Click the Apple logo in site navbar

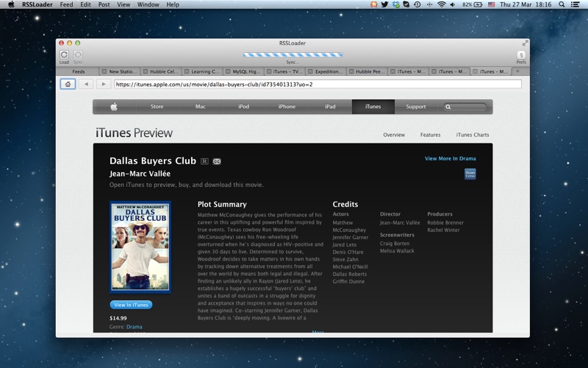pos(114,107)
